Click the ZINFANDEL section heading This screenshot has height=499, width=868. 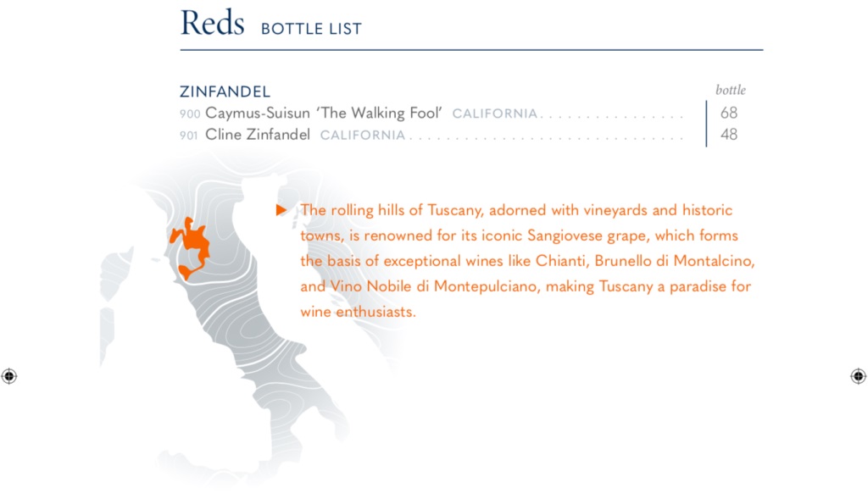[x=225, y=91]
